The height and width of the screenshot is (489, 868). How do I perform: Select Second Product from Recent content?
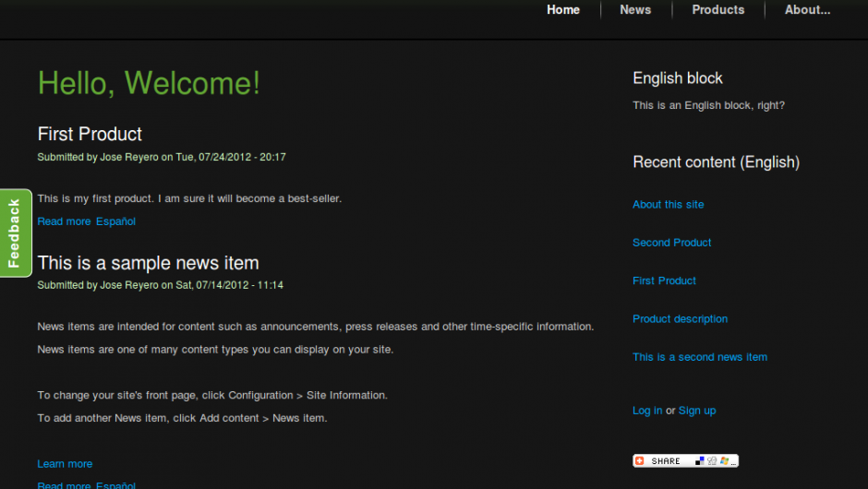click(x=671, y=243)
